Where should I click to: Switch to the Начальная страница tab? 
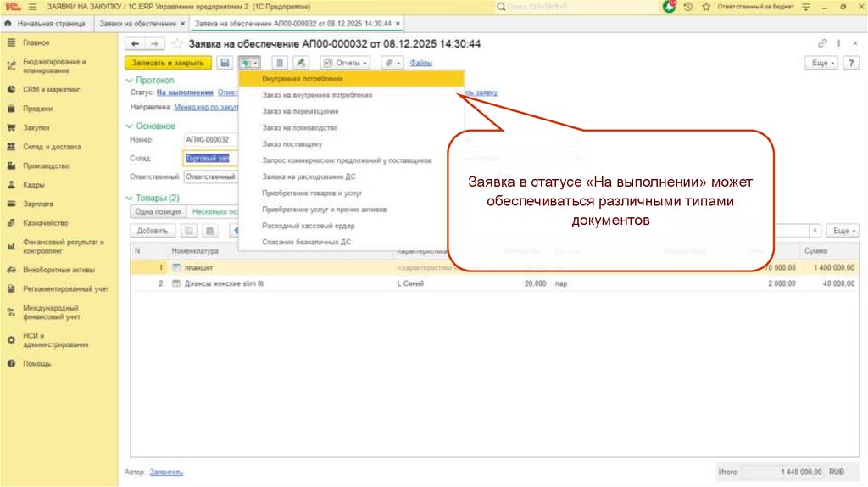tap(47, 23)
